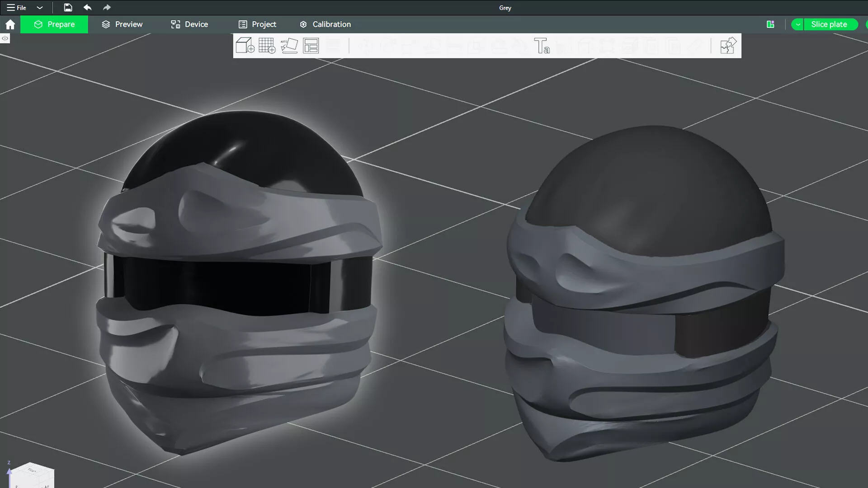868x488 pixels.
Task: Redo the last undone action
Action: click(107, 8)
